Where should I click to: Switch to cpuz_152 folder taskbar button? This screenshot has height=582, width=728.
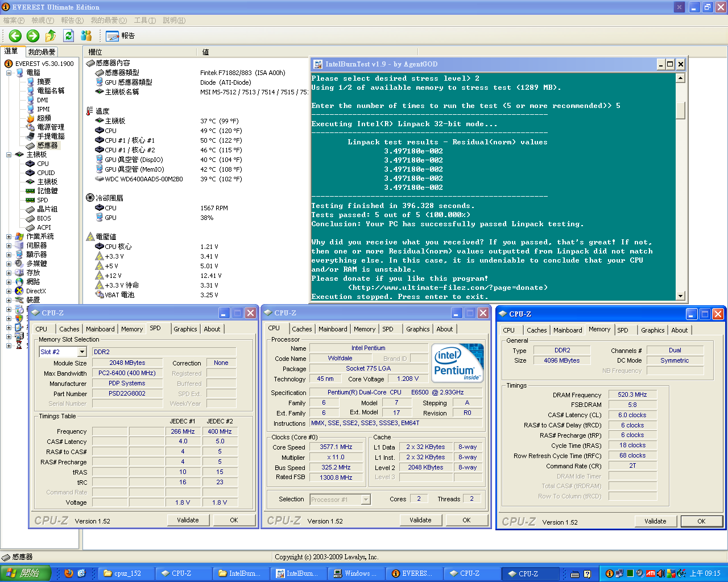(x=126, y=573)
